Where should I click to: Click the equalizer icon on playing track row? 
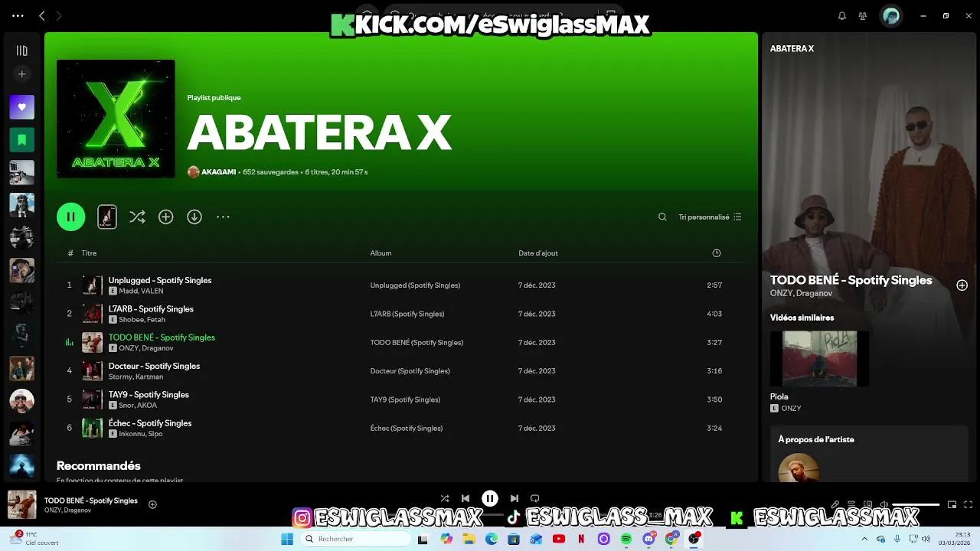[69, 343]
